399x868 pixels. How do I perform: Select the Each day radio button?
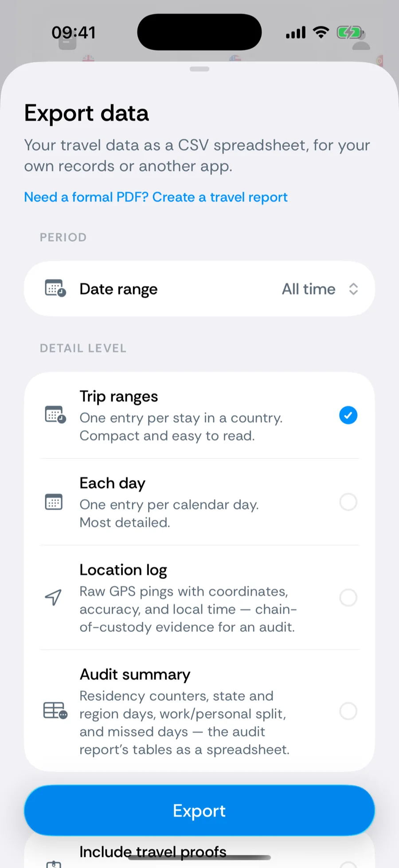348,502
